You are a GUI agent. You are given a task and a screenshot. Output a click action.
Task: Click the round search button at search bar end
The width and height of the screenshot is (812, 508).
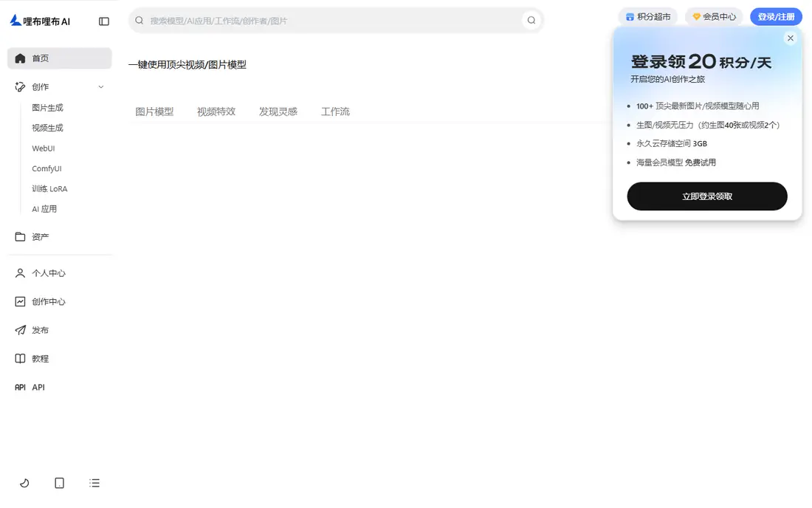click(x=531, y=20)
